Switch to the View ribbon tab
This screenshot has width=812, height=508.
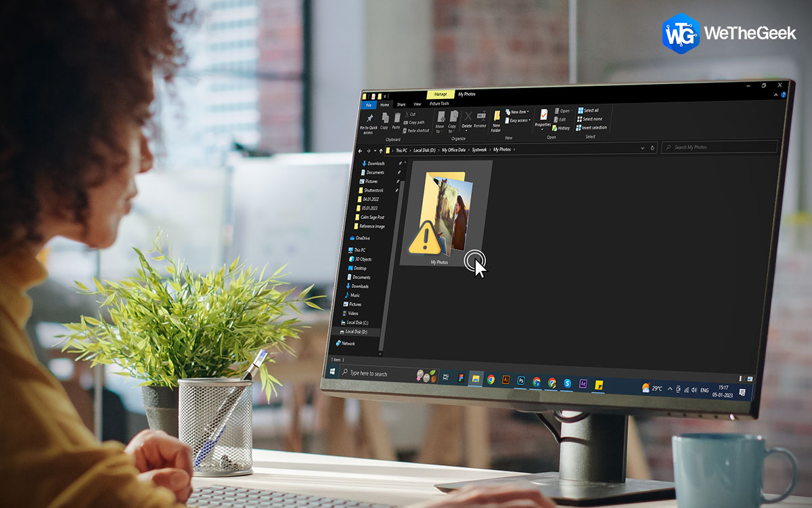click(x=418, y=104)
